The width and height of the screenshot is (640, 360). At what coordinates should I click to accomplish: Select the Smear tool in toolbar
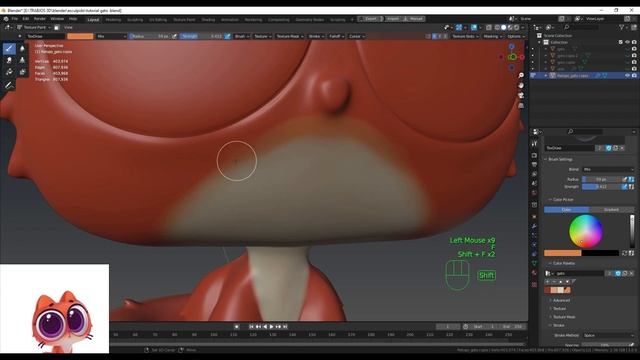pyautogui.click(x=9, y=60)
